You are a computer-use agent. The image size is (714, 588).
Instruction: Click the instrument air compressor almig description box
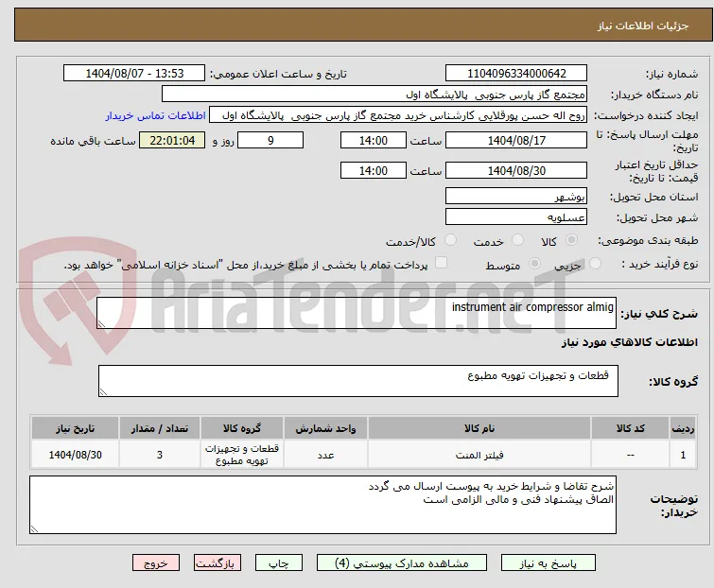coord(357,313)
